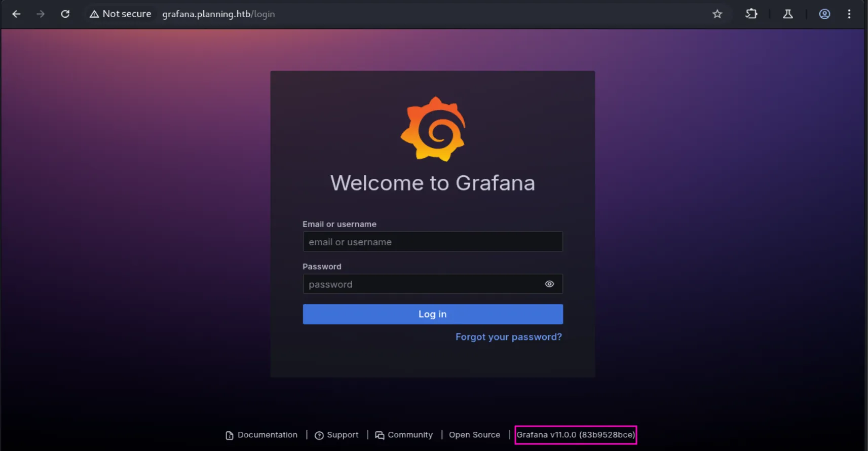868x451 pixels.
Task: Click the Email or username field
Action: 432,242
